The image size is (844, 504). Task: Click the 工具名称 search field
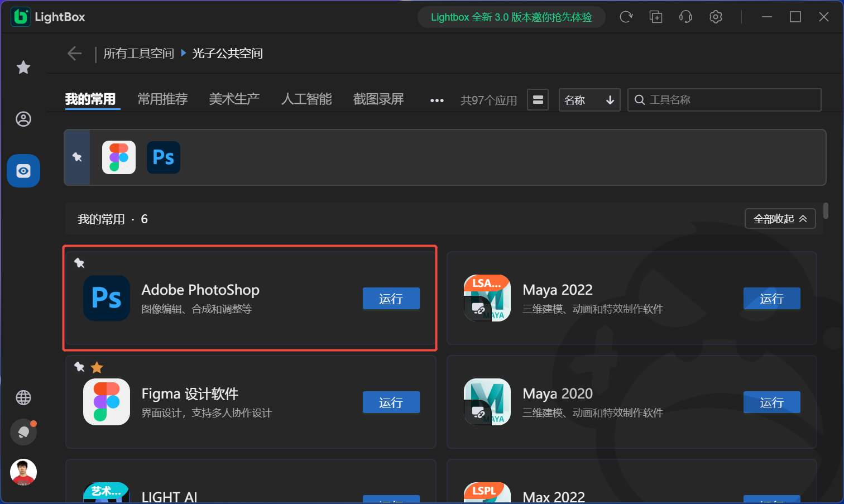tap(725, 100)
